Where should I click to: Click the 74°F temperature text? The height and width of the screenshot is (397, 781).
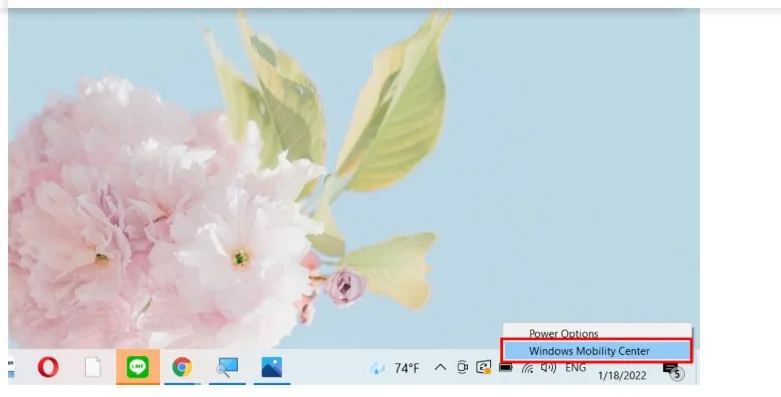[x=407, y=368]
